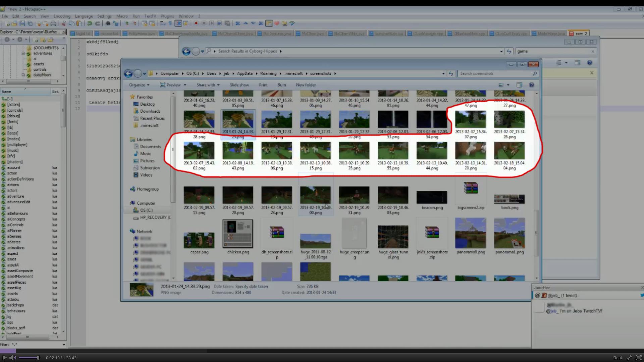The width and height of the screenshot is (644, 362).
Task: Go back in the Search Results window
Action: [x=186, y=51]
